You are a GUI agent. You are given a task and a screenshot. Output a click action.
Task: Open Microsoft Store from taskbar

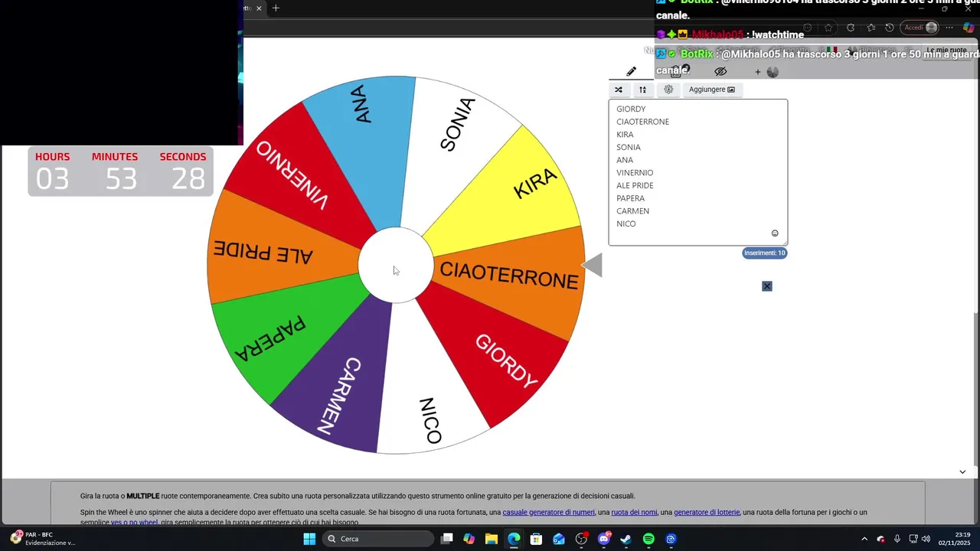tap(536, 539)
